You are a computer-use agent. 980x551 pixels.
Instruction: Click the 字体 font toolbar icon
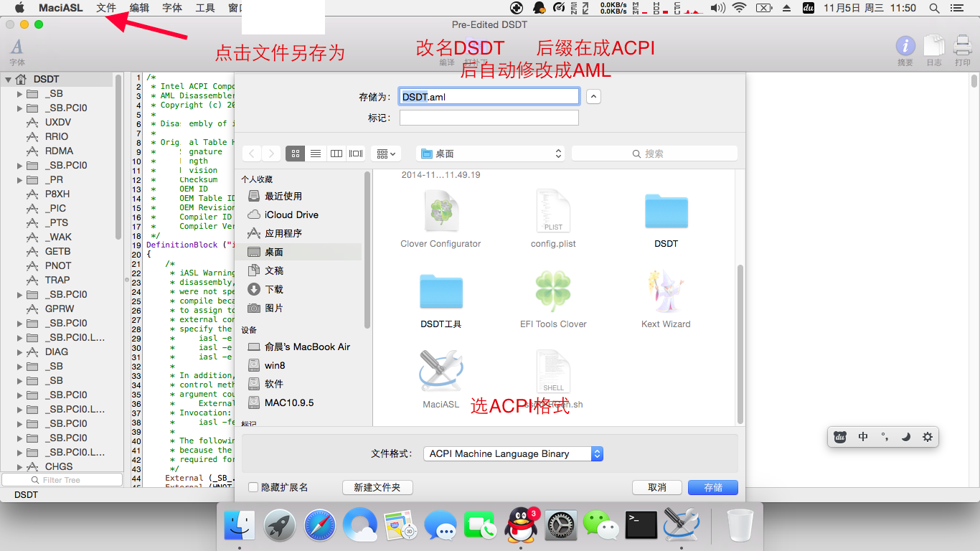[17, 52]
